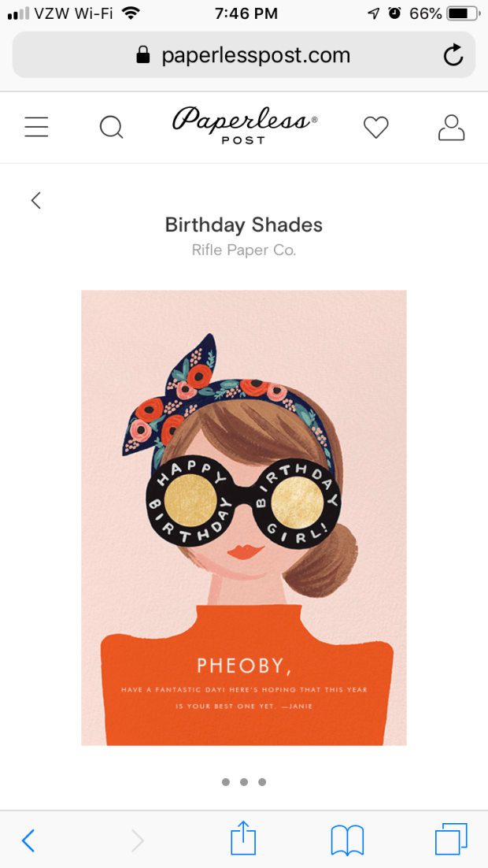
Task: Tap the back chevron above card
Action: pos(35,200)
